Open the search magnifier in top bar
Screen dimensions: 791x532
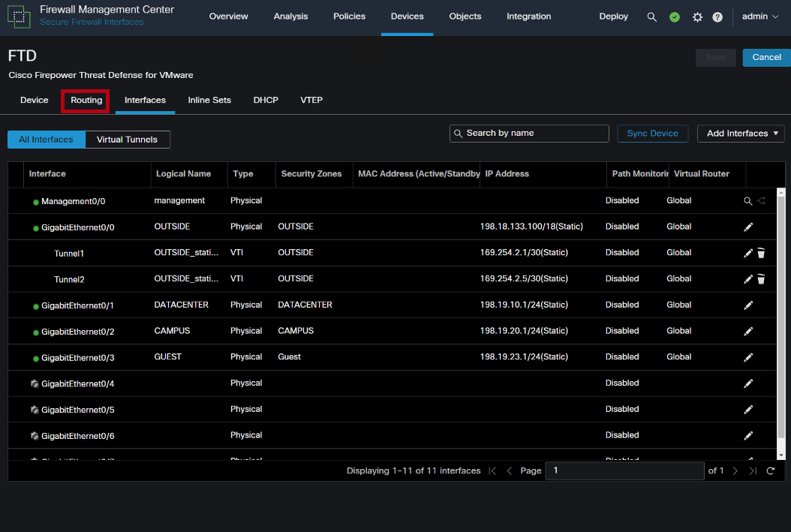pyautogui.click(x=651, y=17)
